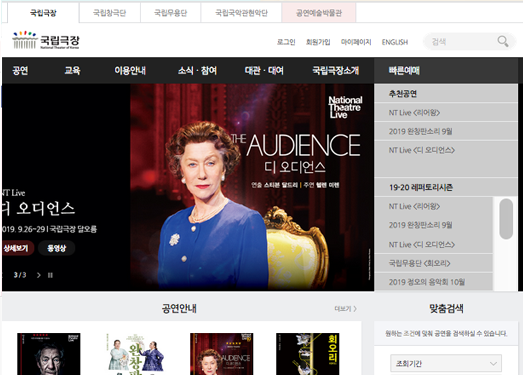Click the search magnifier icon
The height and width of the screenshot is (375, 523).
503,41
